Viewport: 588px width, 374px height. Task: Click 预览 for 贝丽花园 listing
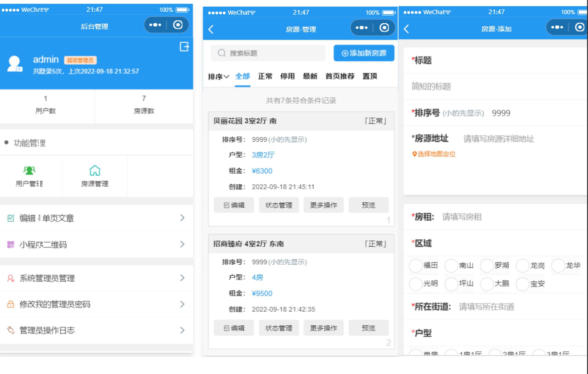[x=369, y=205]
